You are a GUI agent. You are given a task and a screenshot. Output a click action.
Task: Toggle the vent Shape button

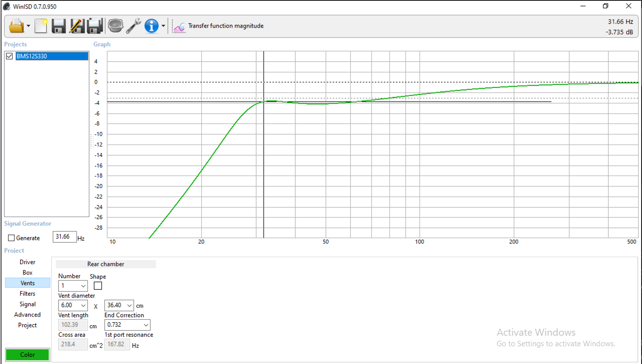pyautogui.click(x=98, y=285)
